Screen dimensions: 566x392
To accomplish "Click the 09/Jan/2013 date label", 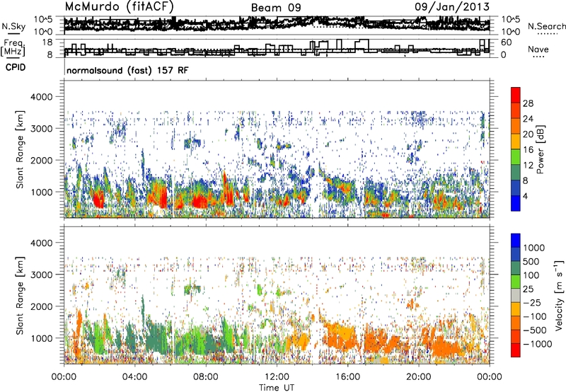I will pos(452,6).
